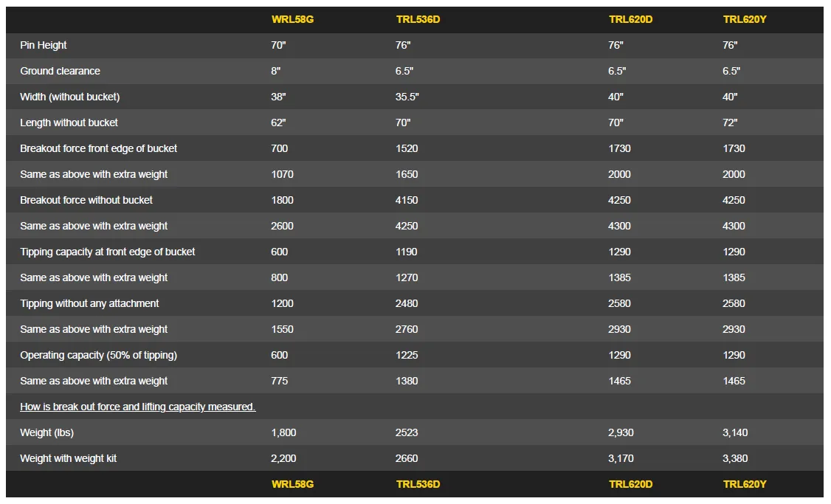Select the TRL536D label in bottom row
Image resolution: width=831 pixels, height=504 pixels.
(418, 484)
